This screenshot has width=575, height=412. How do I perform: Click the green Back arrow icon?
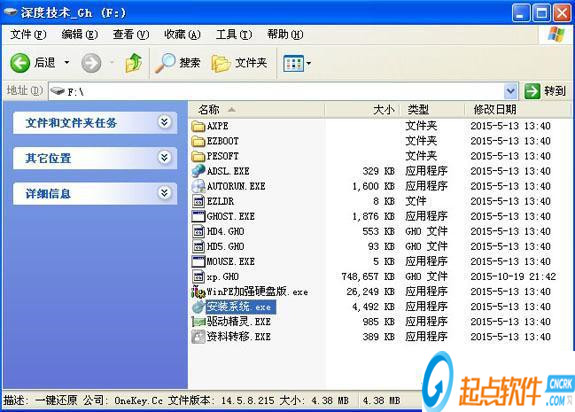pyautogui.click(x=20, y=63)
